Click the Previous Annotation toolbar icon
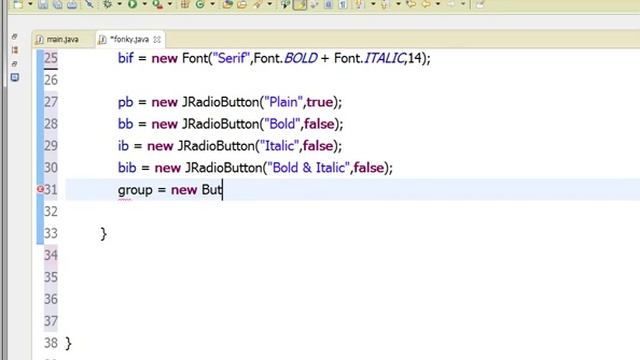This screenshot has width=640, height=360. click(x=385, y=4)
